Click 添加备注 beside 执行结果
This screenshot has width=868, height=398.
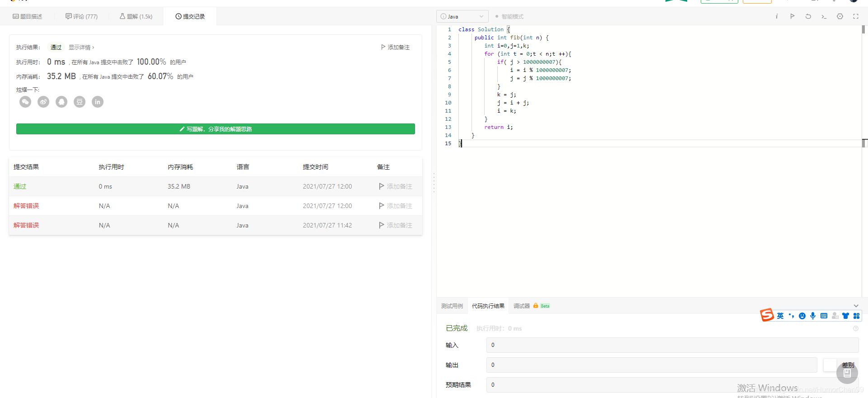(x=395, y=47)
